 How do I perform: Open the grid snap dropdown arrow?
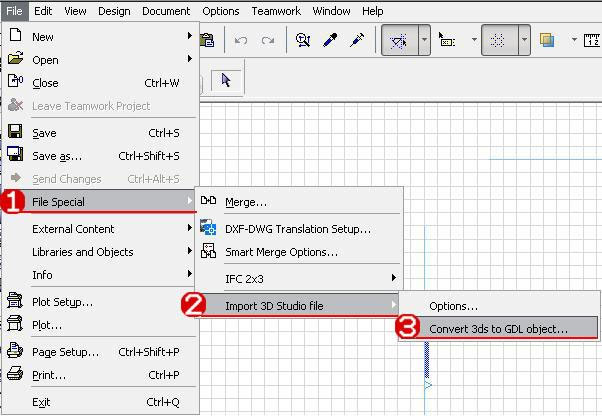[524, 40]
